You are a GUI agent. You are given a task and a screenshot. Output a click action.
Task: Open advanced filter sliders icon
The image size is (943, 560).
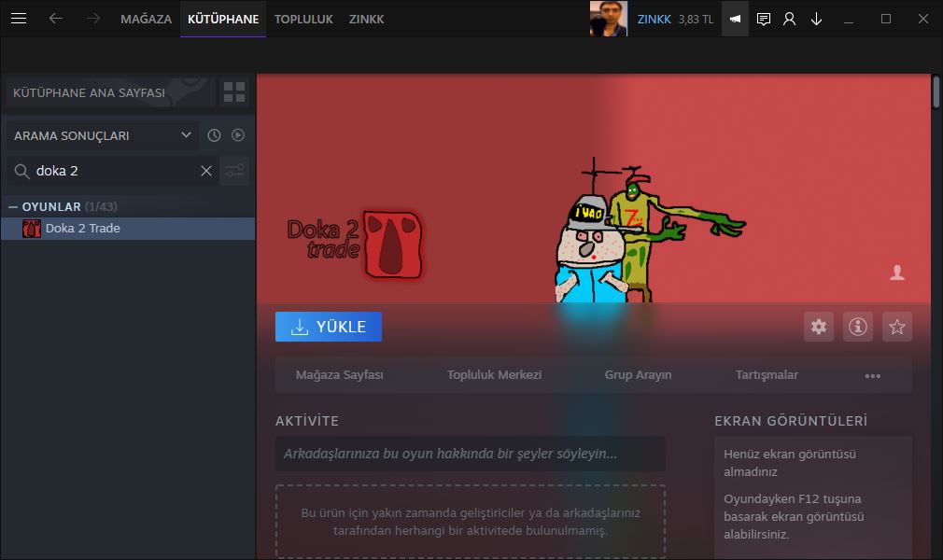click(x=234, y=171)
